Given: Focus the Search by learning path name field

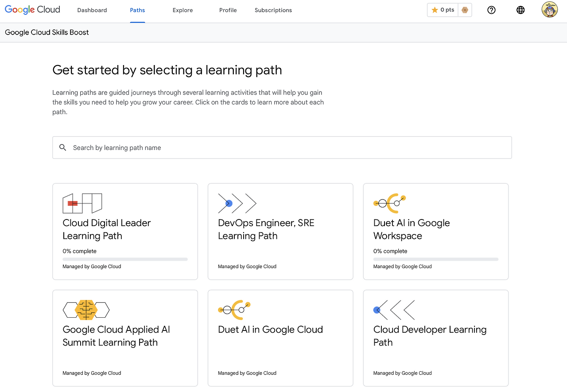Looking at the screenshot, I should coord(282,147).
